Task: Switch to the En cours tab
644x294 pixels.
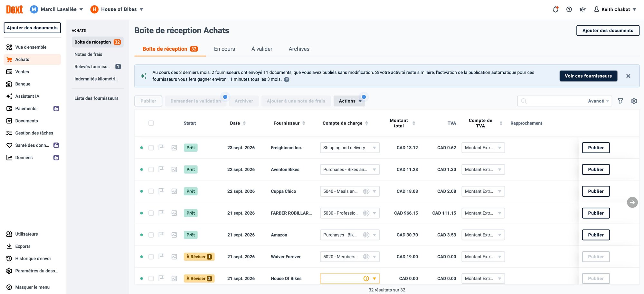Action: click(x=224, y=49)
